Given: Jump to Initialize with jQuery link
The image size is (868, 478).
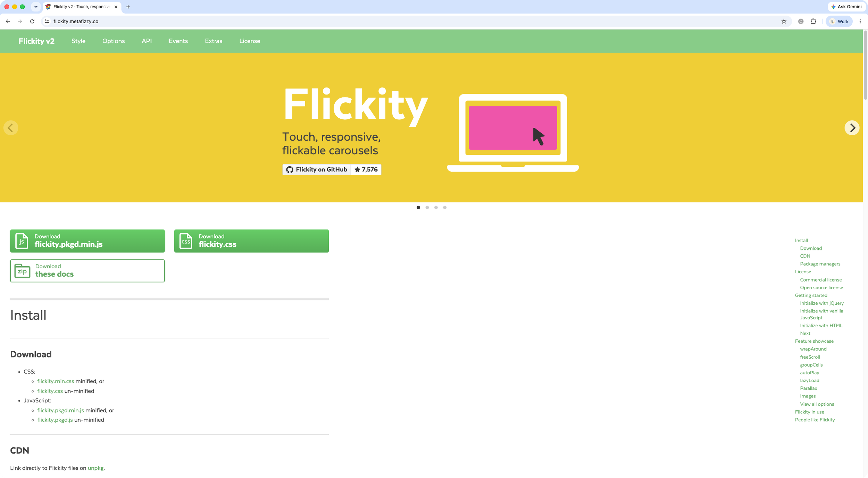Looking at the screenshot, I should [822, 303].
